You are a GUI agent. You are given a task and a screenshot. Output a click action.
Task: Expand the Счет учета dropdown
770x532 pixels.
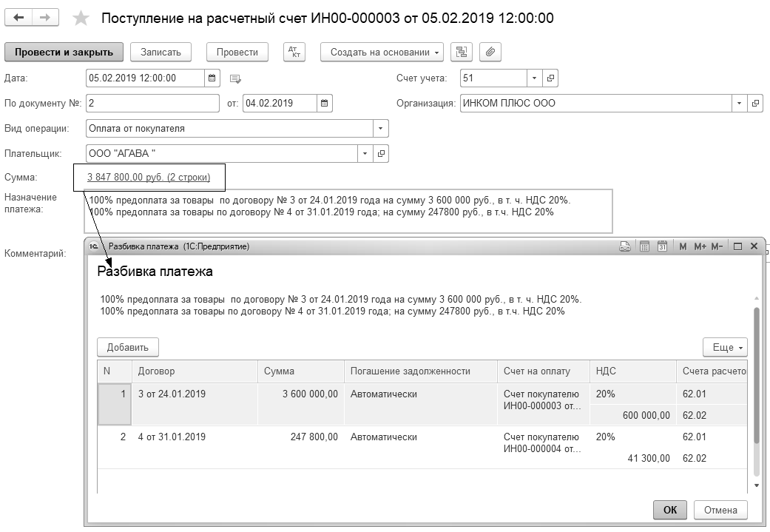coord(534,78)
